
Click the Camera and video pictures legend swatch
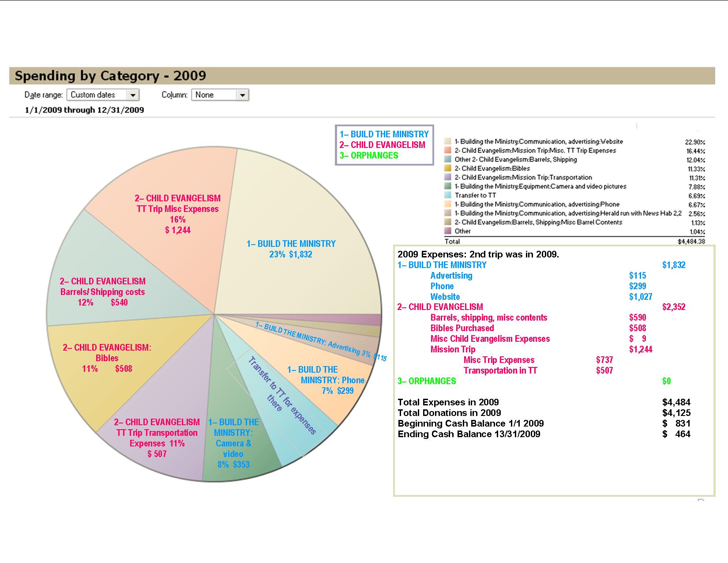pos(448,186)
